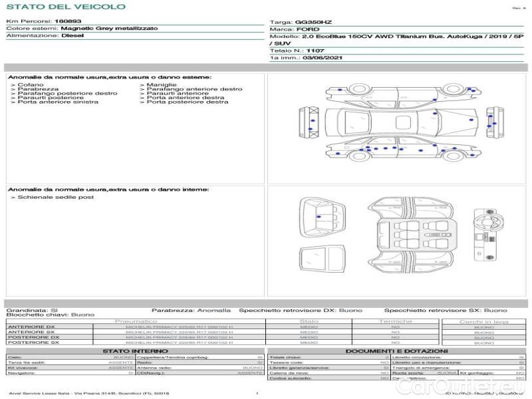Image resolution: width=532 pixels, height=399 pixels.
Task: Click the STATO DEL VEICOLO heading
Action: (x=66, y=7)
